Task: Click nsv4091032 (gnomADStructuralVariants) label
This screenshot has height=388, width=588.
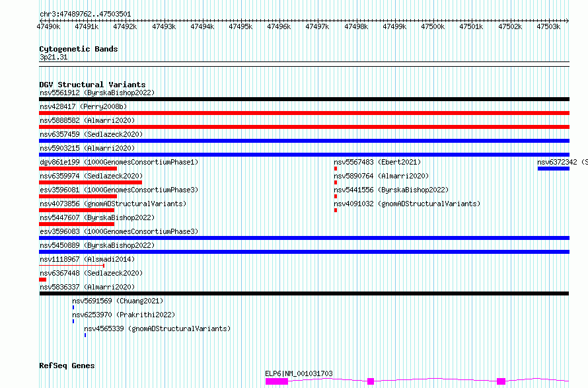Action: pos(407,204)
